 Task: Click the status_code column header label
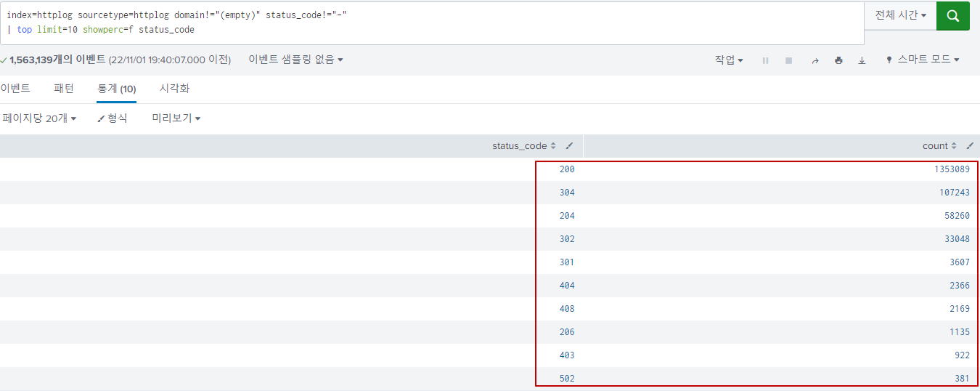(520, 146)
